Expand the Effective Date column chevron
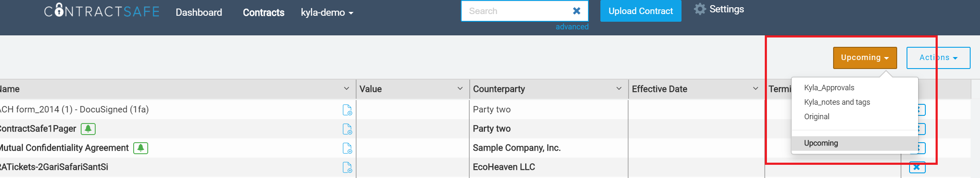Image resolution: width=980 pixels, height=178 pixels. coord(755,89)
